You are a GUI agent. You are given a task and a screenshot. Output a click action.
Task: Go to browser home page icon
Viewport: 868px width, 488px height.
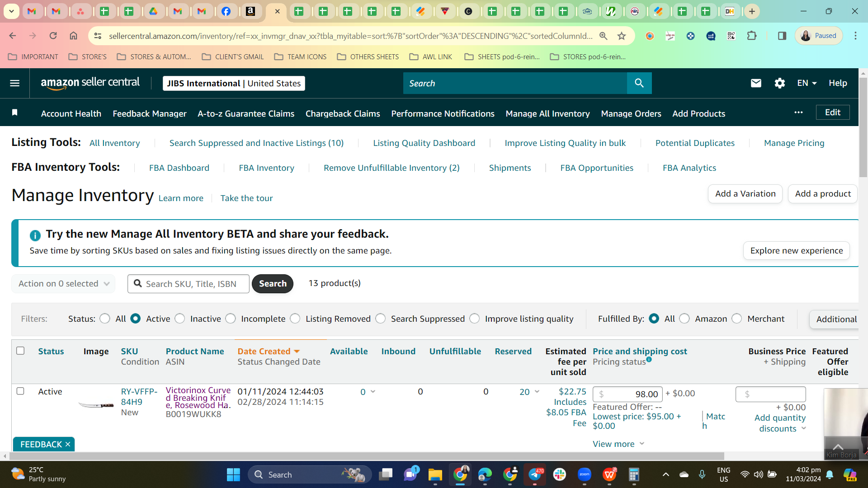(x=73, y=36)
